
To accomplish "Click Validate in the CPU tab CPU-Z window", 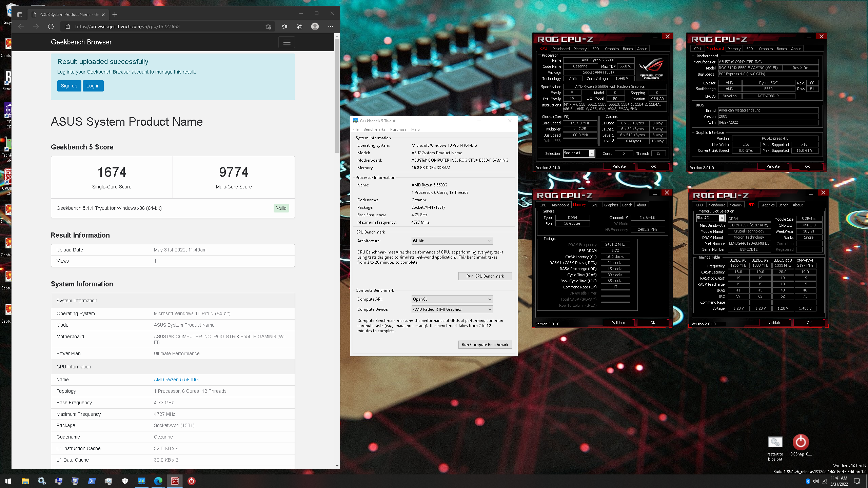I will tap(619, 166).
